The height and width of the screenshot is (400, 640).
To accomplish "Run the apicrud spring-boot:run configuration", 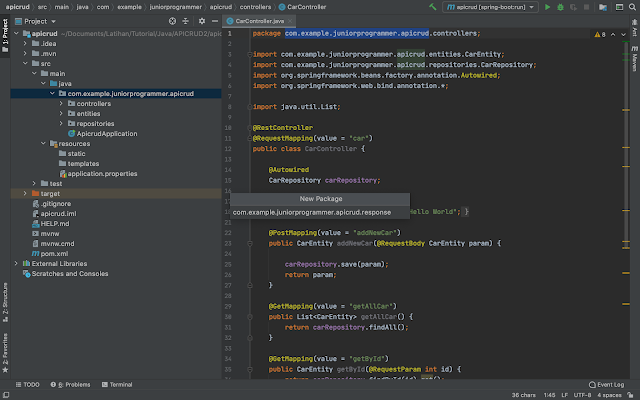I will (548, 7).
